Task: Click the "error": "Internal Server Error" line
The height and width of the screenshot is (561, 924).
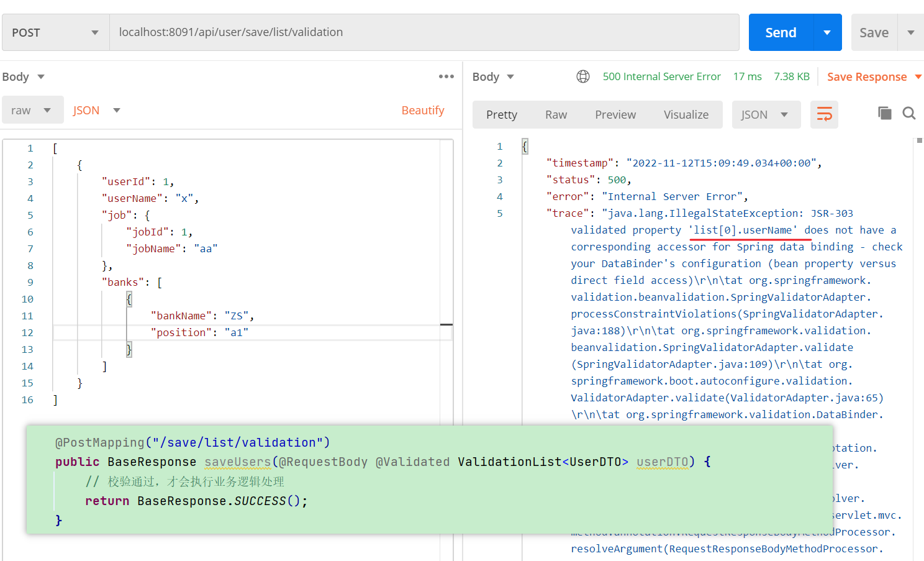Action: click(x=646, y=196)
